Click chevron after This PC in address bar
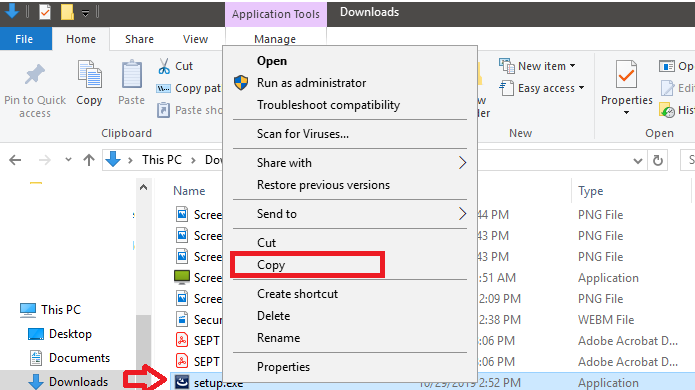 click(x=193, y=160)
